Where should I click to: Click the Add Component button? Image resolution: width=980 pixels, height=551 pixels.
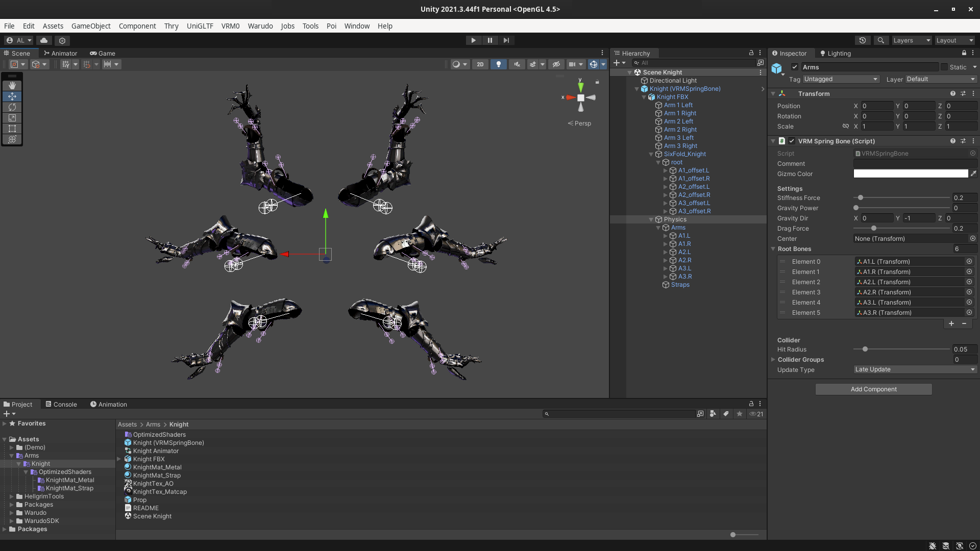pos(873,389)
